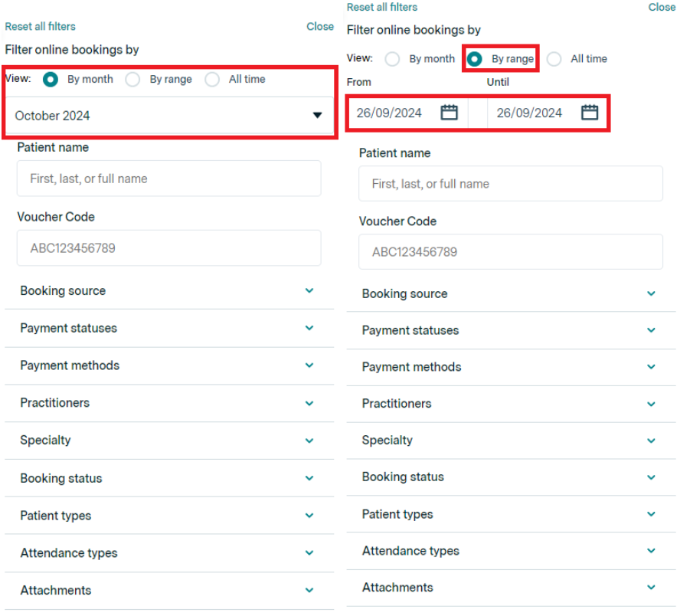Click Reset all filters in left panel
690x616 pixels.
[40, 26]
